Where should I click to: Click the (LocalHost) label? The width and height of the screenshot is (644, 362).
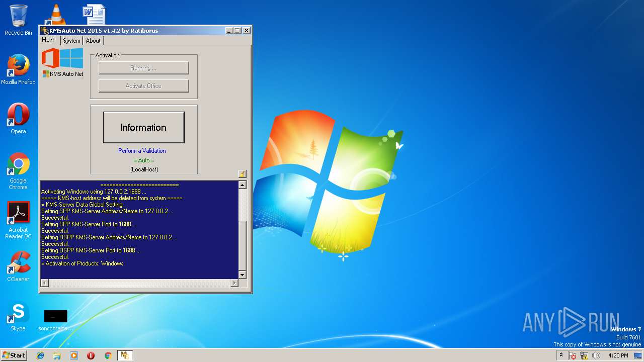[144, 169]
